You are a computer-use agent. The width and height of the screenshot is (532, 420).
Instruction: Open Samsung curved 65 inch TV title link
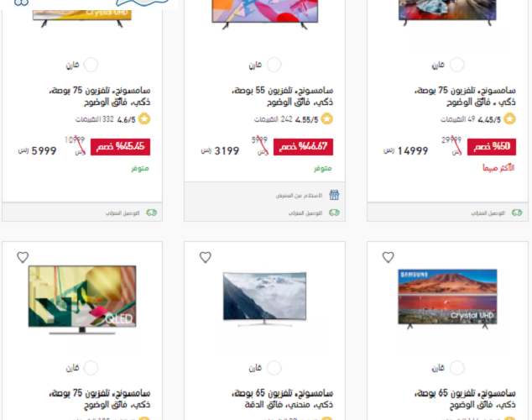coord(283,399)
